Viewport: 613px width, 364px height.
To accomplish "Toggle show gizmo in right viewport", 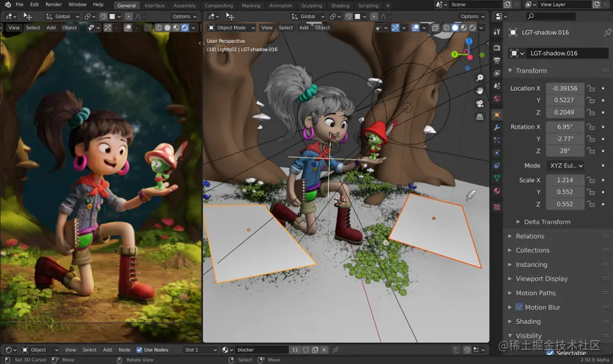I will pyautogui.click(x=395, y=27).
